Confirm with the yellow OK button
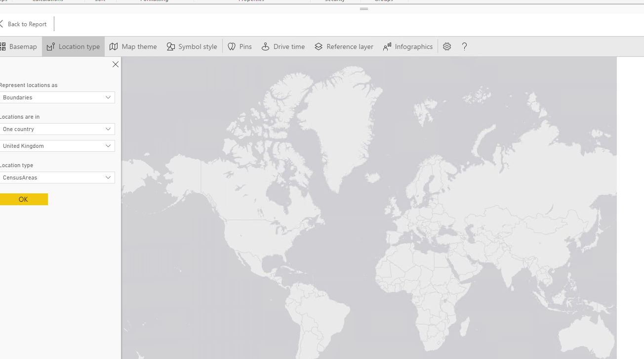Image resolution: width=644 pixels, height=359 pixels. tap(23, 199)
